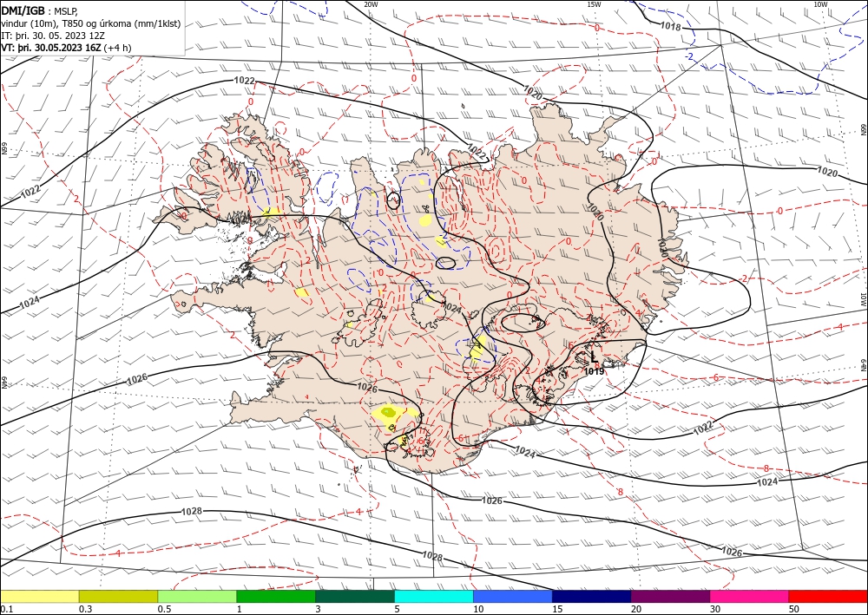Pick the blue 10–15 mm legend swatch
The height and width of the screenshot is (615, 868).
click(x=513, y=596)
